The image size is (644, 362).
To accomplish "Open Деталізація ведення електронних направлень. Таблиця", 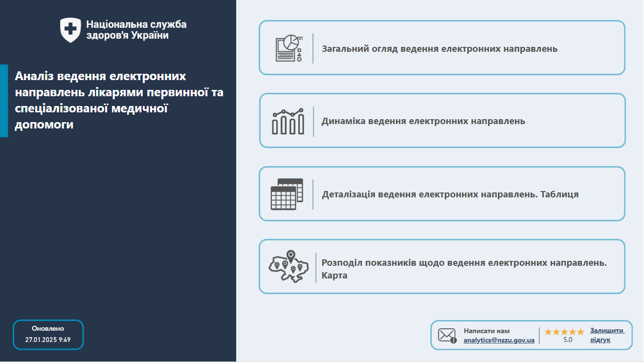I will (442, 194).
